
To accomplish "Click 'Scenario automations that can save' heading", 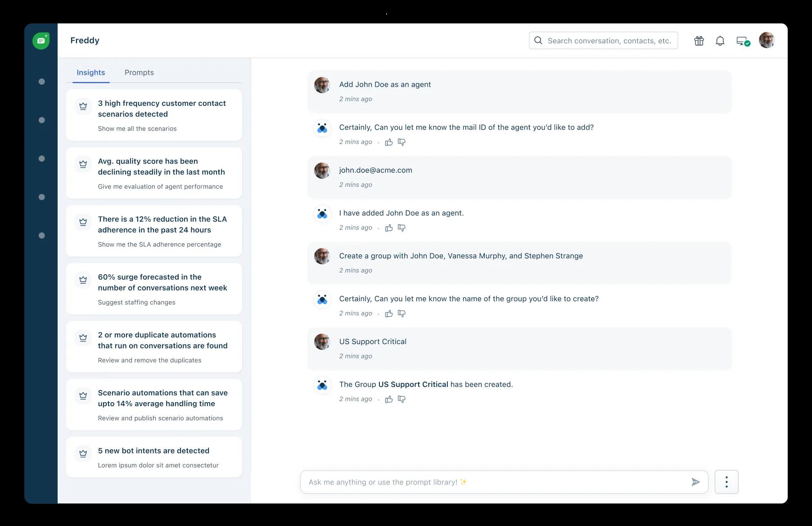I will [x=162, y=398].
